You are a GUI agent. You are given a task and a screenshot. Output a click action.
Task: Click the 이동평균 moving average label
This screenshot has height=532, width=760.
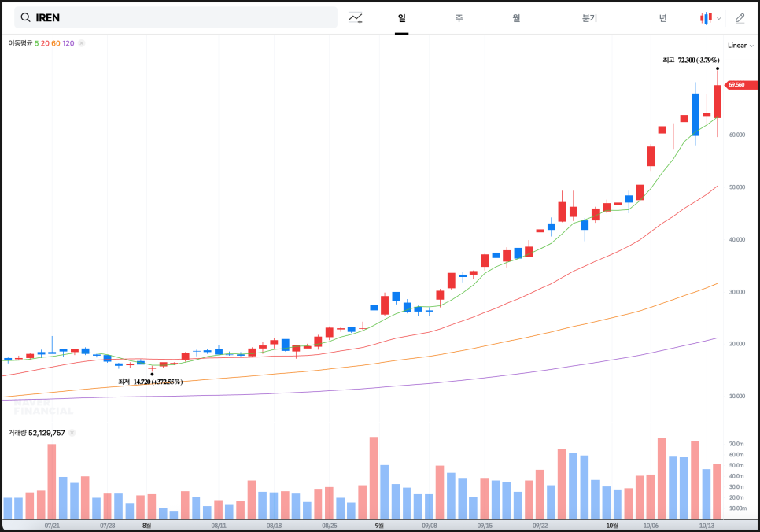pyautogui.click(x=20, y=43)
